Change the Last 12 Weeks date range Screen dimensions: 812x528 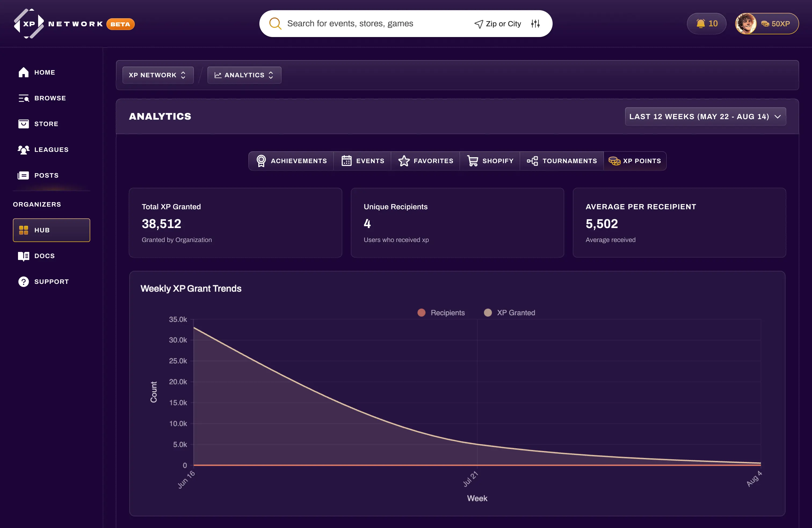pyautogui.click(x=705, y=116)
